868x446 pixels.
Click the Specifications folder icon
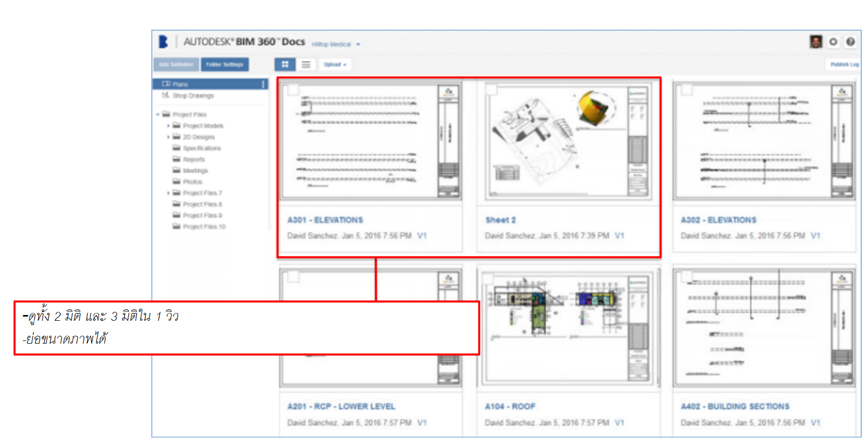pos(177,148)
